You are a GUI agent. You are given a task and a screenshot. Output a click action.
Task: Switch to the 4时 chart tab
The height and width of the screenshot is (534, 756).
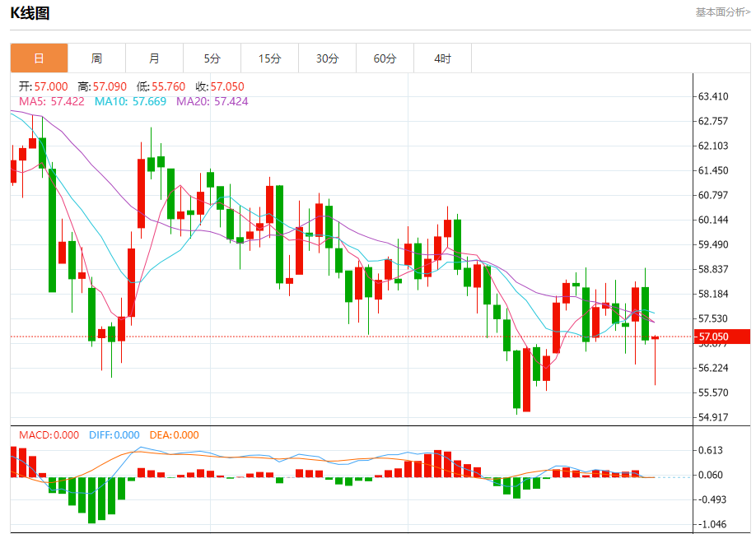click(x=442, y=58)
